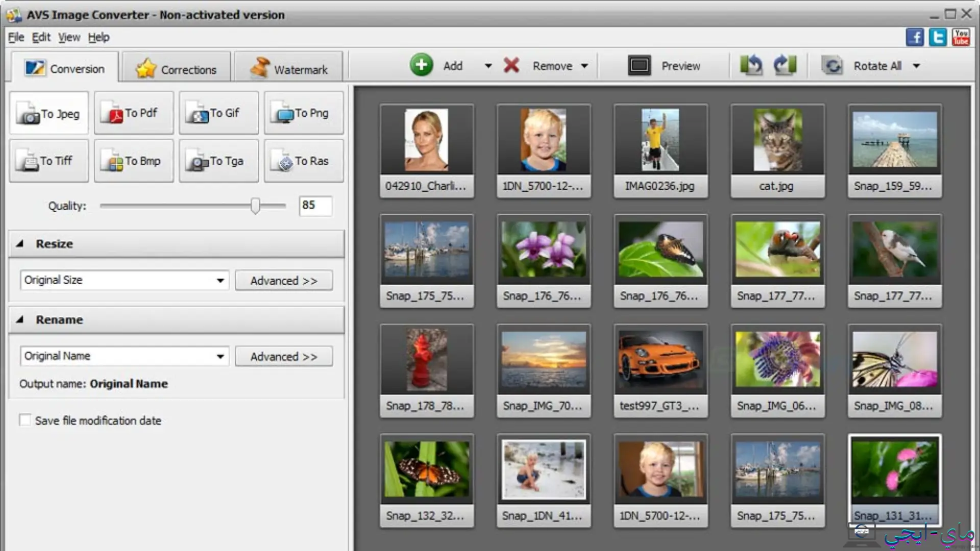This screenshot has width=980, height=551.
Task: Select the Snap_IMG_08 butterfly thumbnail
Action: 895,371
